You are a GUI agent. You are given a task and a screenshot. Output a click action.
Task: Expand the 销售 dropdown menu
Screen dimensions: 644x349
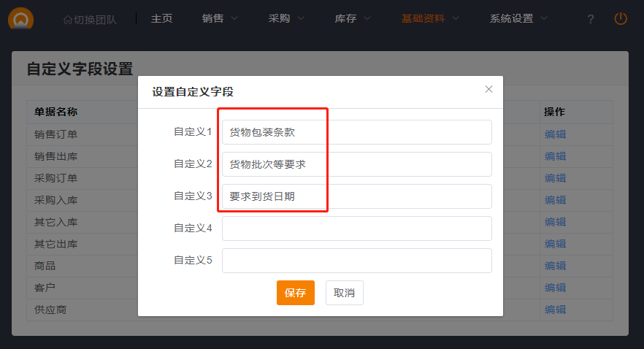point(220,19)
